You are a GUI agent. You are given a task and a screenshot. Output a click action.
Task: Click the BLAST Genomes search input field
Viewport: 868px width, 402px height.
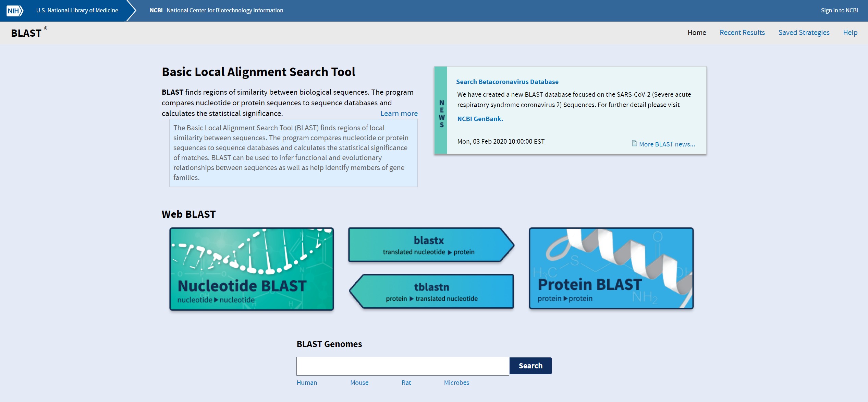point(403,366)
